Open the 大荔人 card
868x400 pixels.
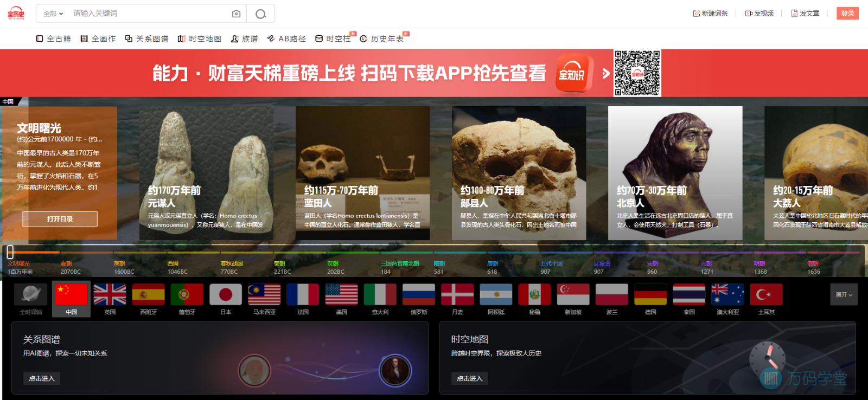coord(816,173)
